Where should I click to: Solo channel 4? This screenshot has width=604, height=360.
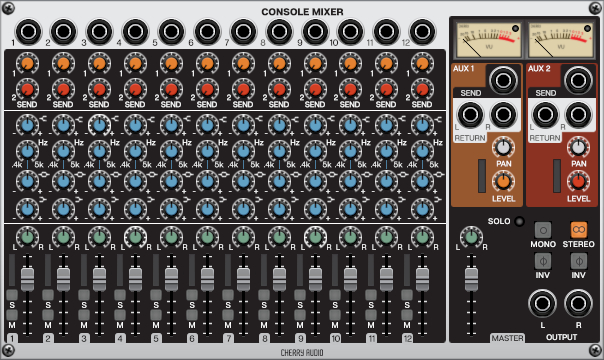[x=120, y=295]
